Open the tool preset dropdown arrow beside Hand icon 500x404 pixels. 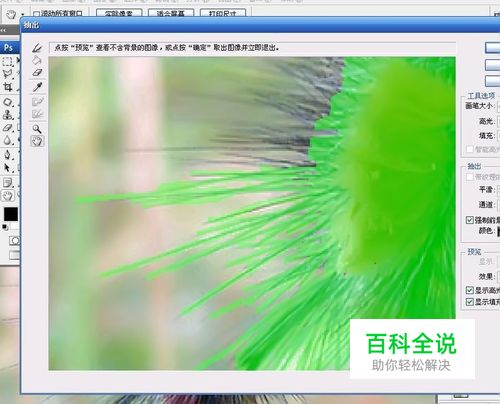23,15
